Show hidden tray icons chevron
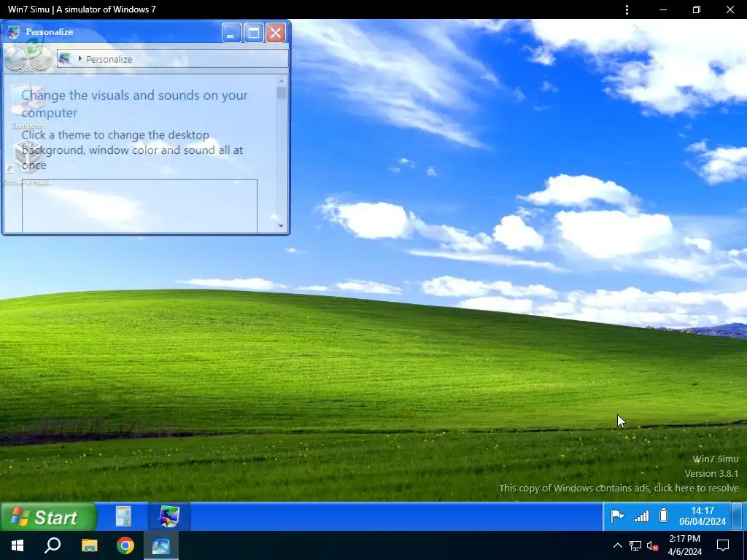The height and width of the screenshot is (560, 747). [617, 545]
